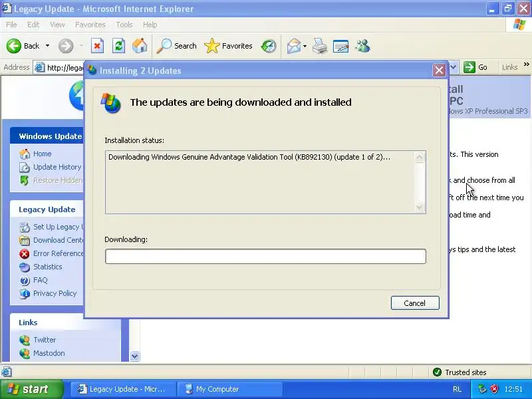The height and width of the screenshot is (399, 532).
Task: Click the Links toolbar label
Action: coord(509,67)
